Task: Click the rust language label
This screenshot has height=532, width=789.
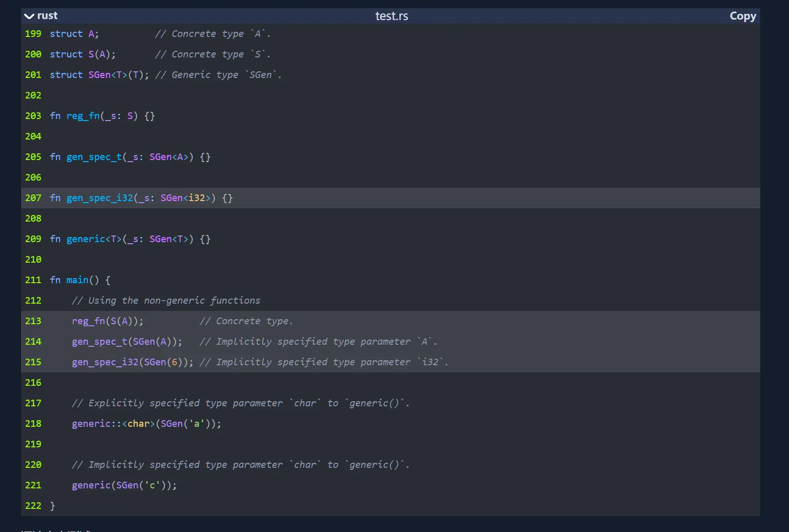Action: tap(47, 16)
